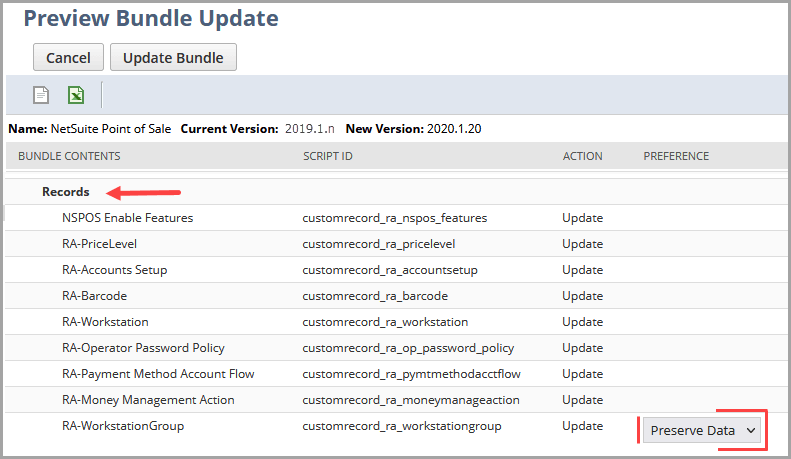Click script ID customrecord_ra_barcode
The width and height of the screenshot is (791, 459).
(375, 296)
